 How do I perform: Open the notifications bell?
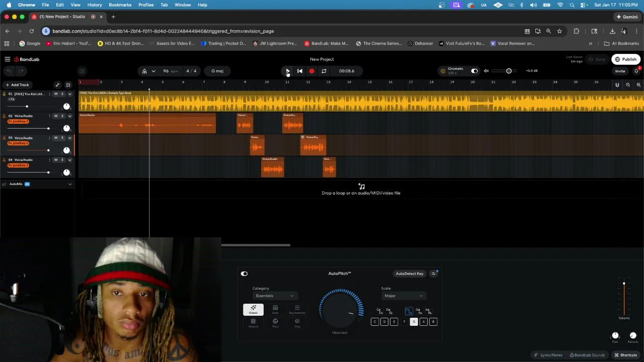click(636, 71)
